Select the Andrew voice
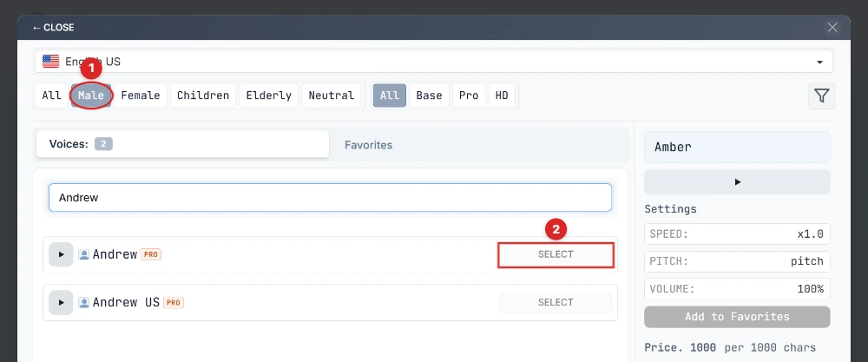This screenshot has height=362, width=868. pos(556,254)
